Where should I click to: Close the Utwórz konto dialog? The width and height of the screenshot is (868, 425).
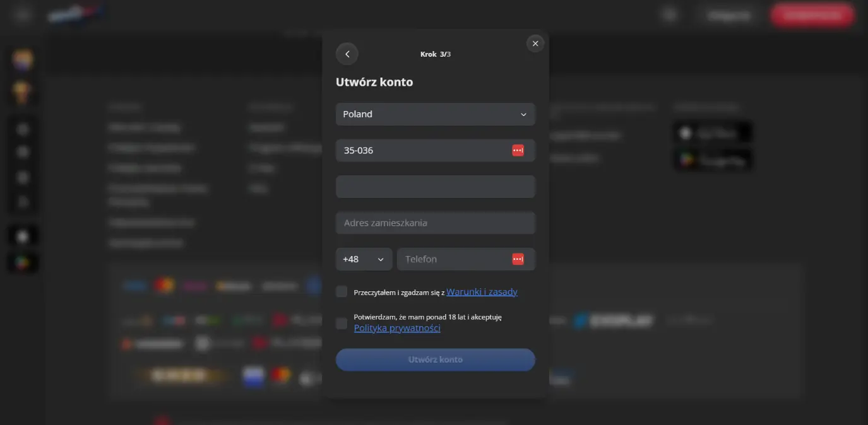535,44
